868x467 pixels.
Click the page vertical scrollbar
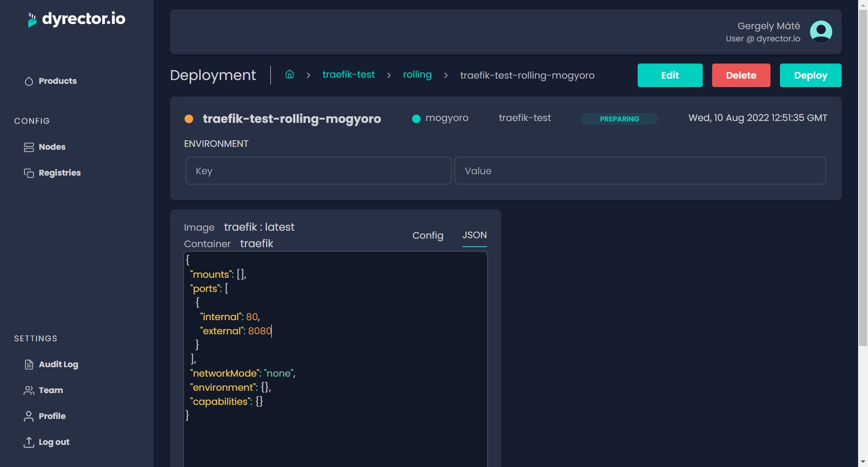(863, 179)
